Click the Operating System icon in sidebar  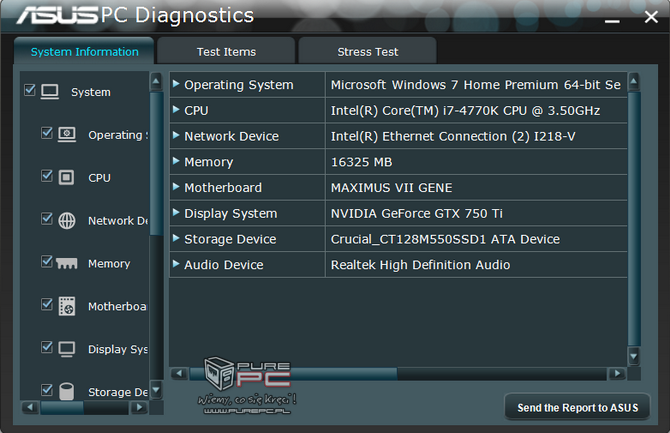pyautogui.click(x=67, y=135)
